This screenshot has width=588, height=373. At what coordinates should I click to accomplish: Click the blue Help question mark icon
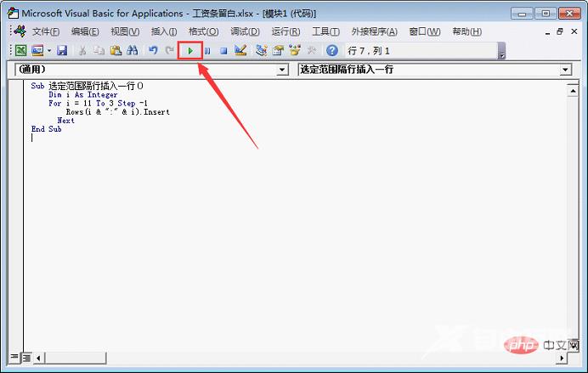(331, 51)
